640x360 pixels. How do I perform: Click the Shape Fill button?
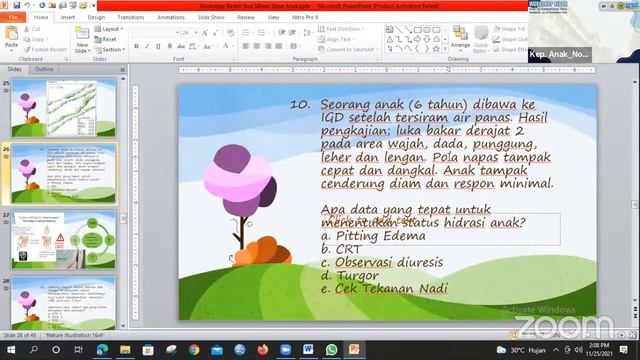(510, 29)
